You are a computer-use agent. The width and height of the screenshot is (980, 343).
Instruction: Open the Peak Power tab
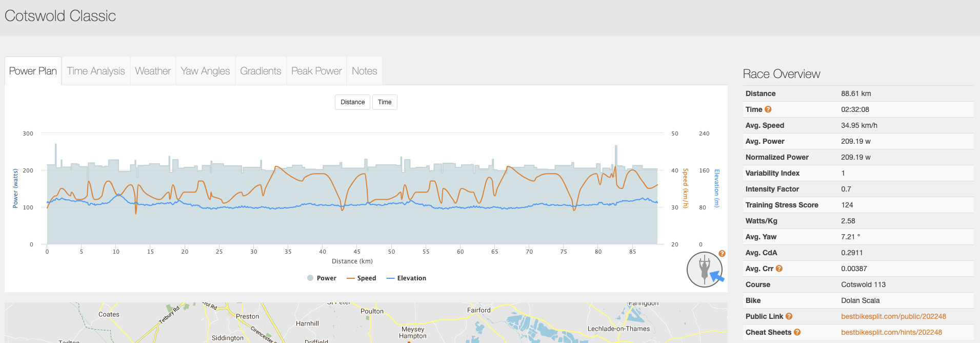coord(316,71)
